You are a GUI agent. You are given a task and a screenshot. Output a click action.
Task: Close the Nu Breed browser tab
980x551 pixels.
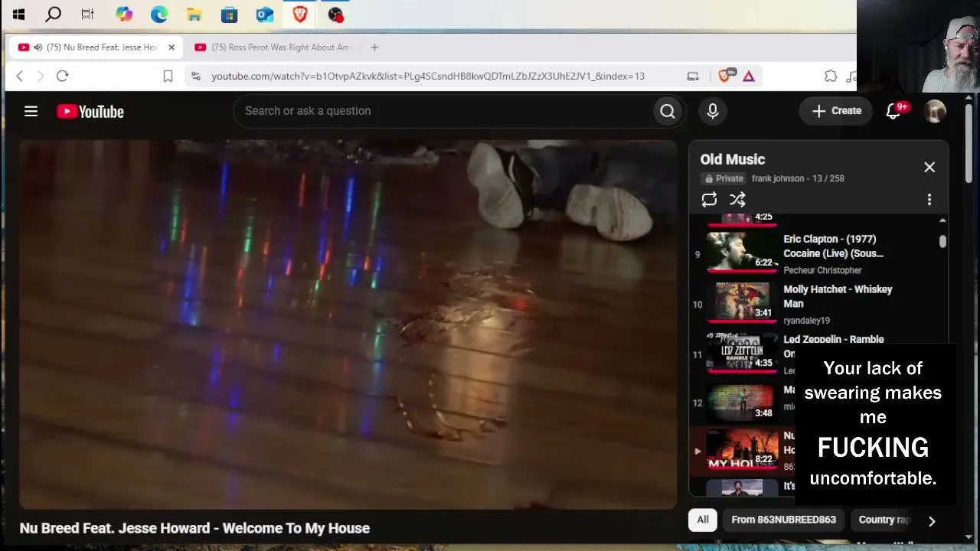[x=171, y=47]
